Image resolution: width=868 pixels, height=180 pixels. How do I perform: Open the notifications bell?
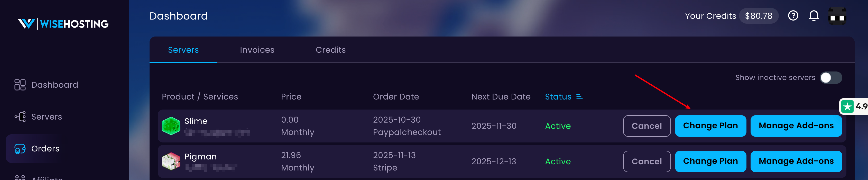pos(814,16)
